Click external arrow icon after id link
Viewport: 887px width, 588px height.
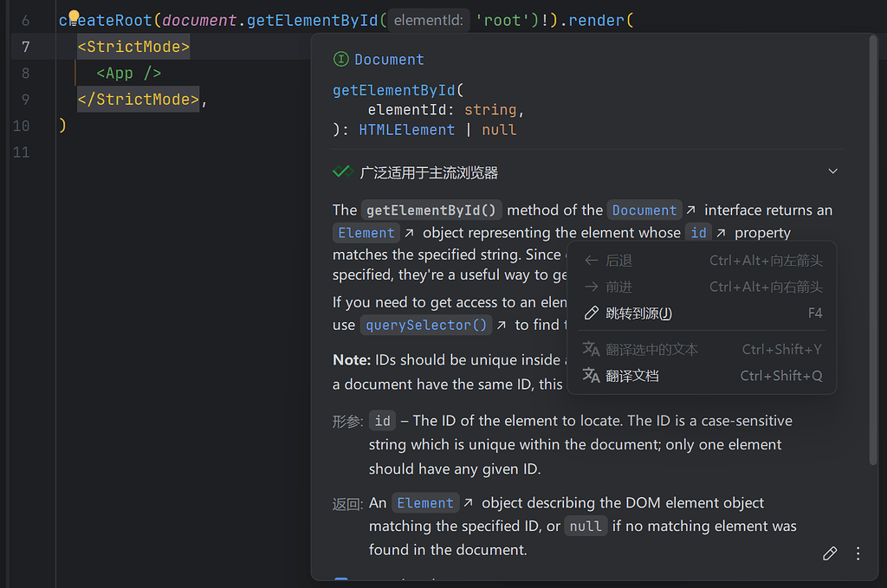(721, 233)
